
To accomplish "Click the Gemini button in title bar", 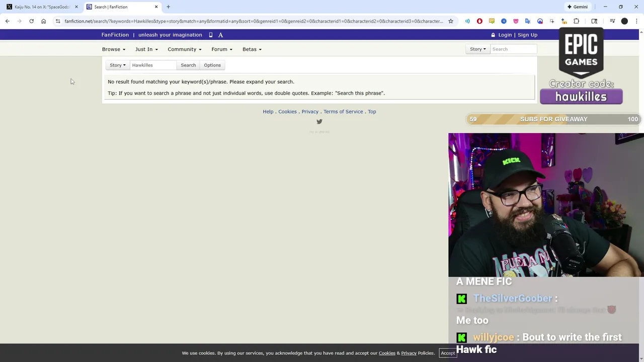I will (577, 7).
